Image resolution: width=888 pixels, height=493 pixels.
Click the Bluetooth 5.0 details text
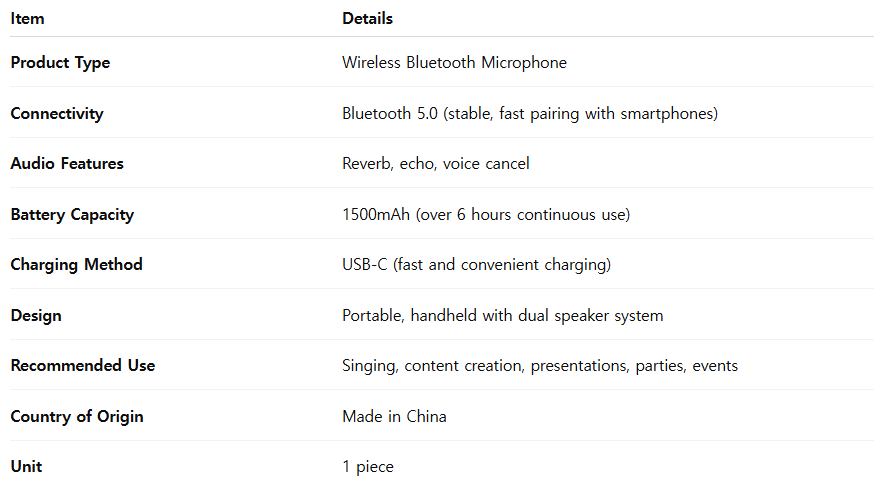tap(530, 114)
